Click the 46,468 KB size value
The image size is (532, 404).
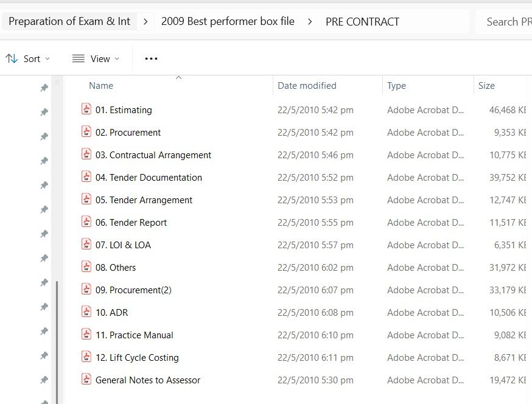pos(508,110)
